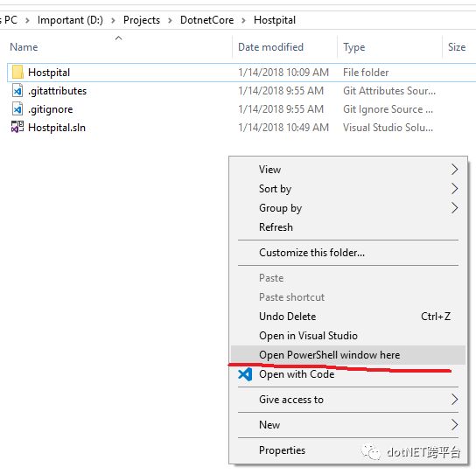Open dropdown chevron after DotnetCore breadcrumb
476x474 pixels.
pos(243,21)
